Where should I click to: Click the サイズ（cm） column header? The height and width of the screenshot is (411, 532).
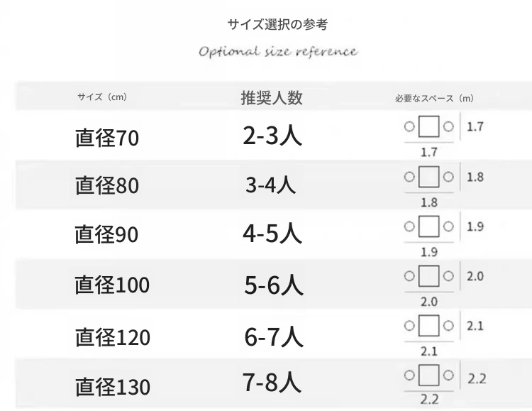102,97
